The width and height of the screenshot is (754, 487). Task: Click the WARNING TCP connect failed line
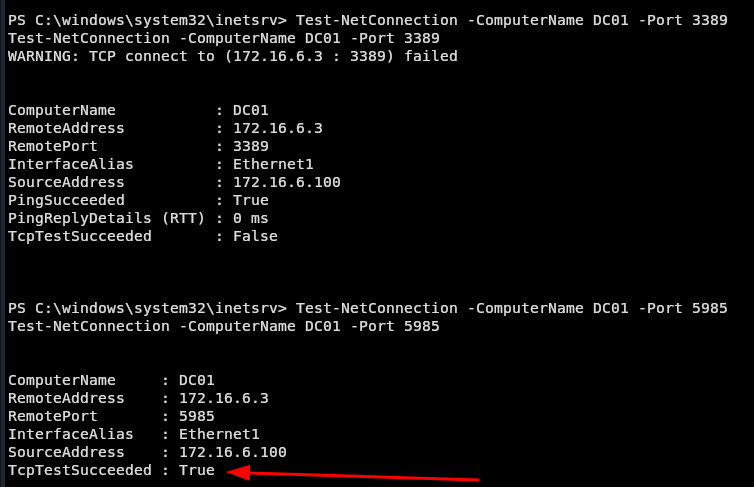coord(233,56)
